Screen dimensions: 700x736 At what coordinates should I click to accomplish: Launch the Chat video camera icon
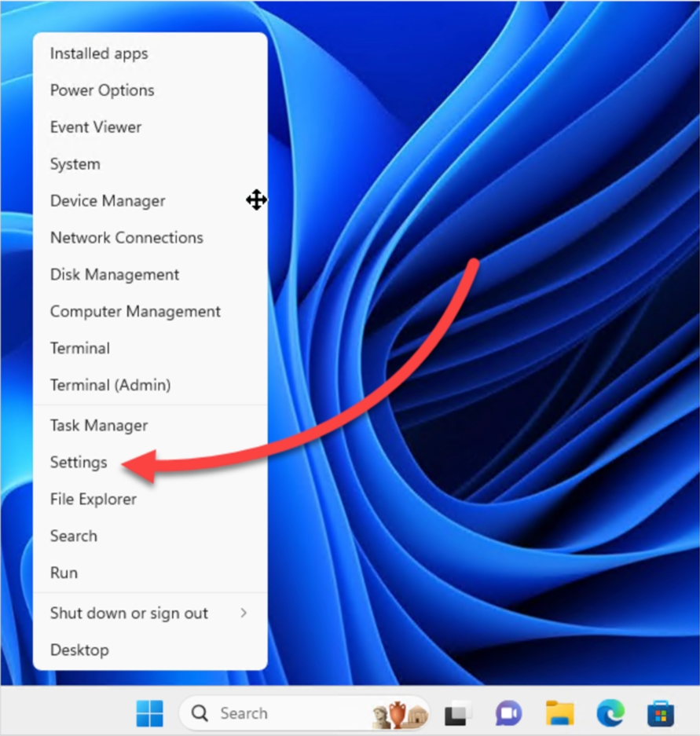(508, 713)
